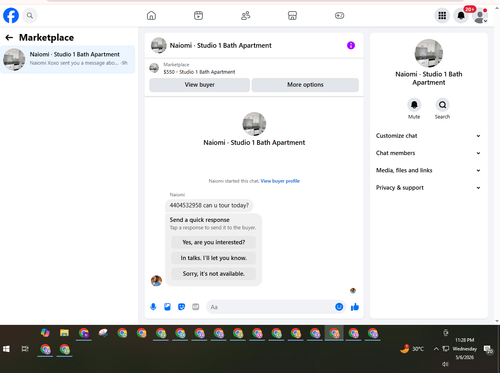This screenshot has width=500, height=373.
Task: Click the attach photo icon in composer
Action: (x=167, y=307)
